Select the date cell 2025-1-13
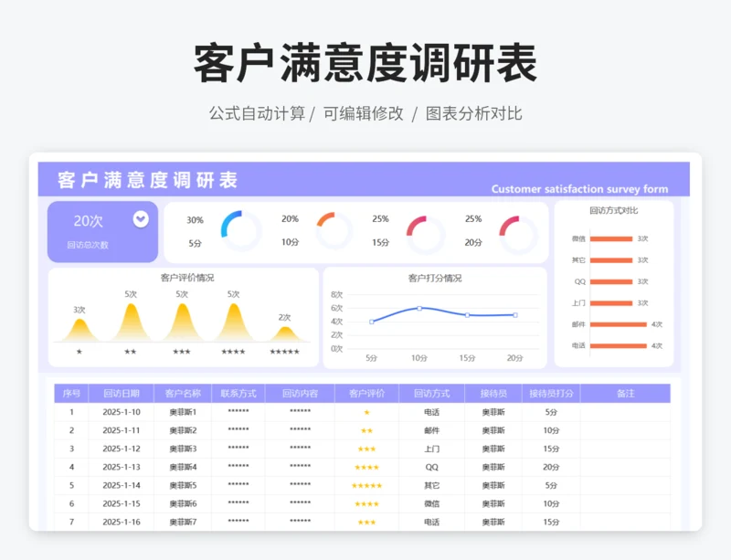 (x=122, y=467)
